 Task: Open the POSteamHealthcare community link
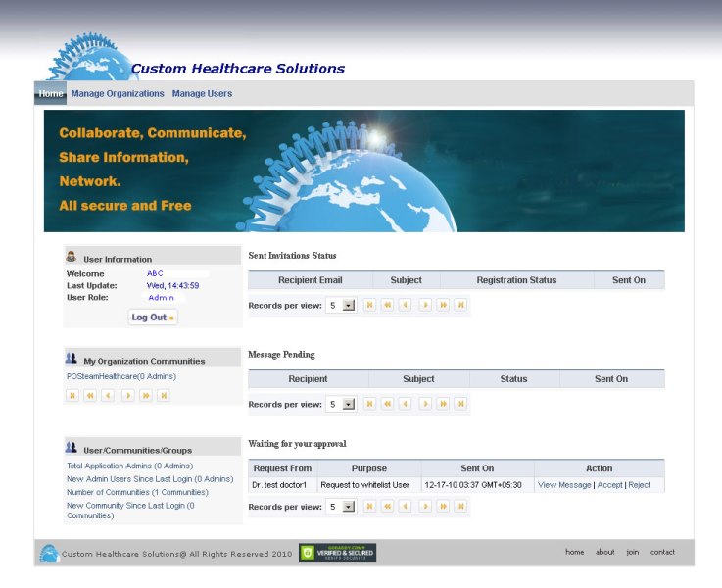[121, 376]
